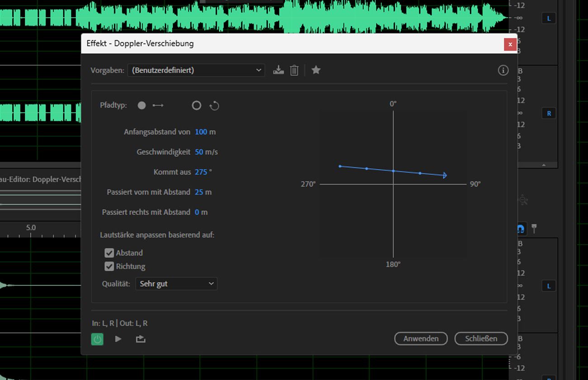The image size is (588, 380).
Task: Open the effect info panel
Action: click(503, 70)
